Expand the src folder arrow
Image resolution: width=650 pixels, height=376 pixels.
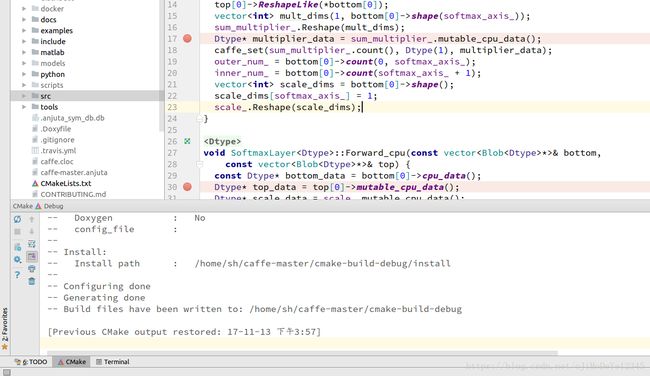coord(24,96)
